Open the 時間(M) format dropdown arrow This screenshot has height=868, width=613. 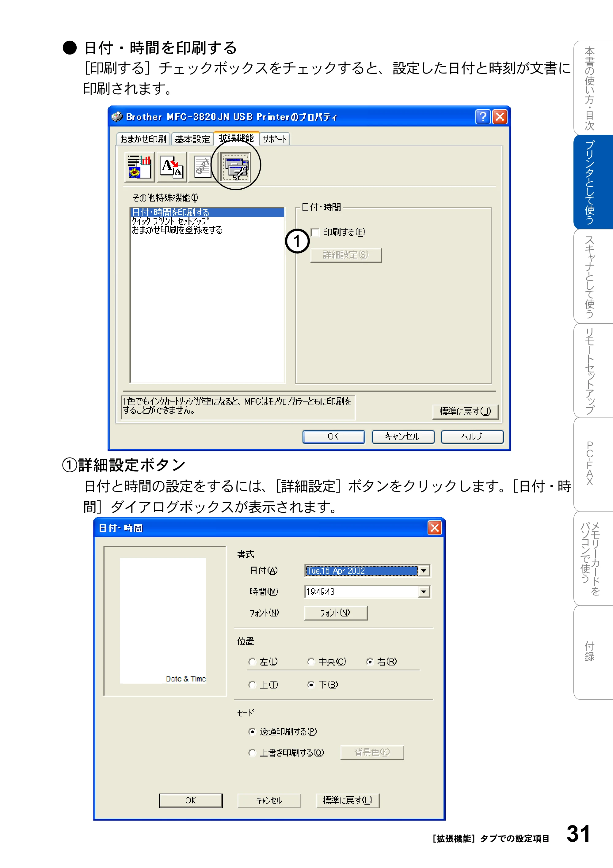click(424, 592)
